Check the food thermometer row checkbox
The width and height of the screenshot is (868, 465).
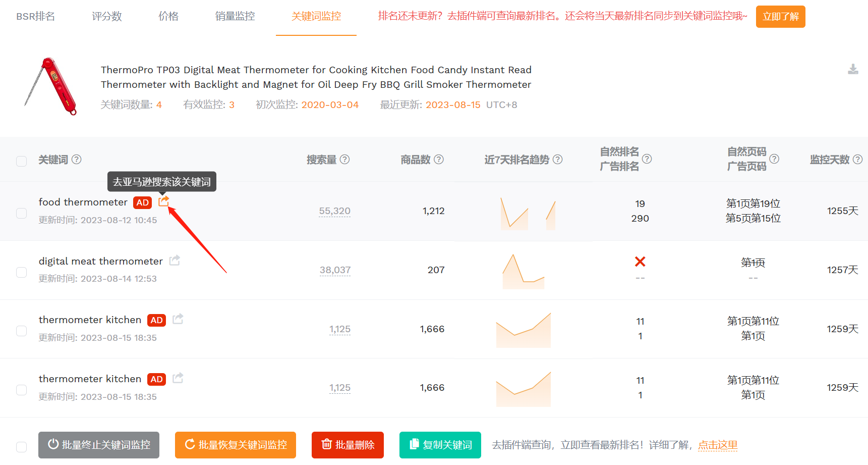point(21,213)
